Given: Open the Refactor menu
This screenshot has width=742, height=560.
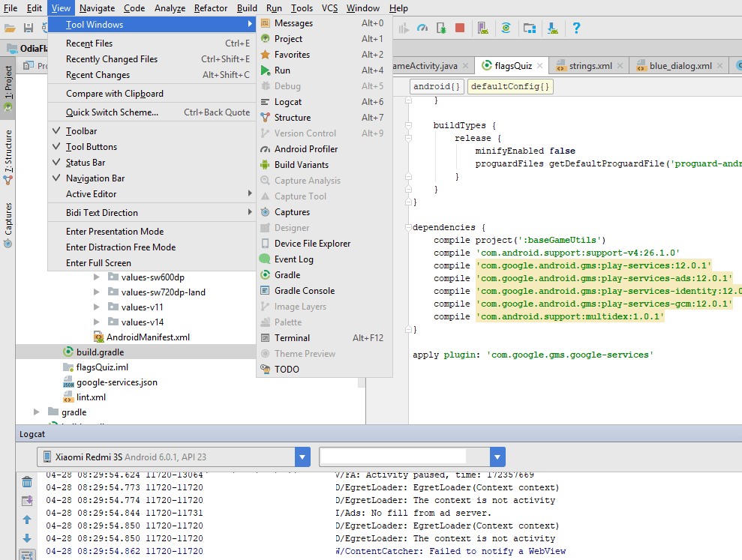Looking at the screenshot, I should point(211,8).
